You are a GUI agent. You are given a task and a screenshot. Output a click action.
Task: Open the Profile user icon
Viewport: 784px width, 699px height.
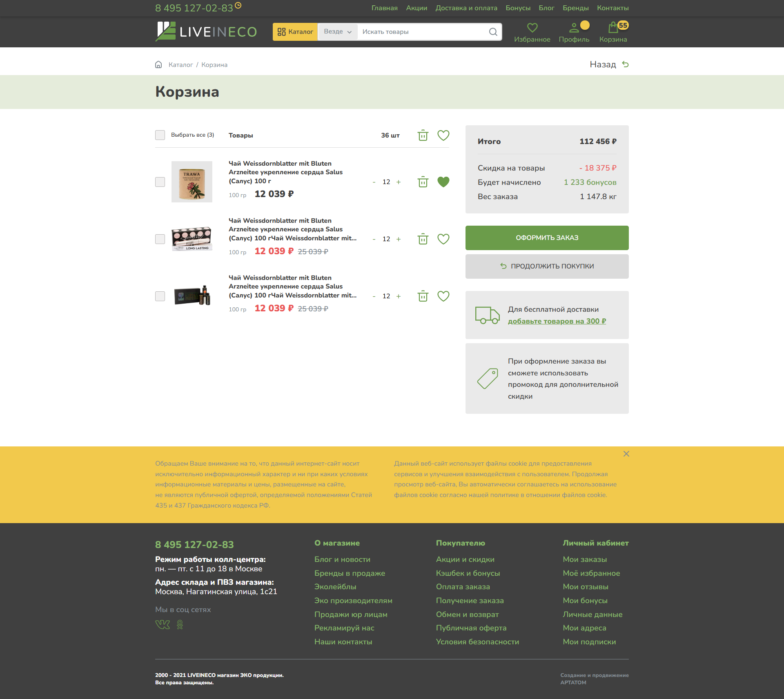point(574,28)
